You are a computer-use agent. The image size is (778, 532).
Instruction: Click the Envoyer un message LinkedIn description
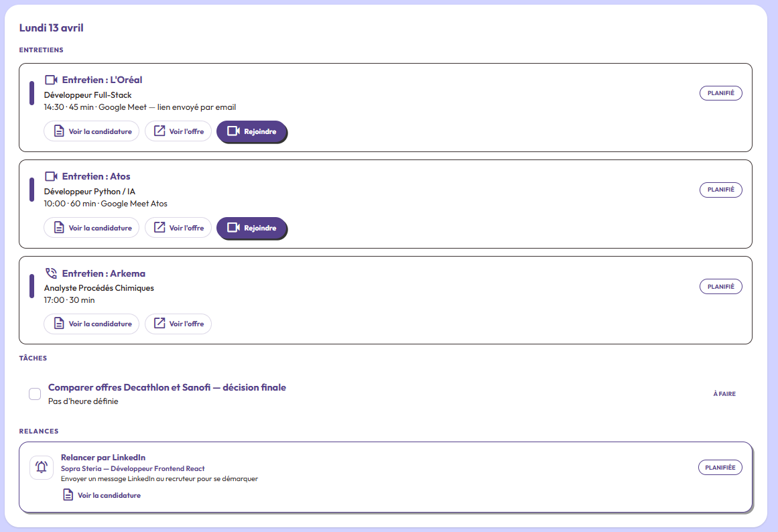point(159,479)
